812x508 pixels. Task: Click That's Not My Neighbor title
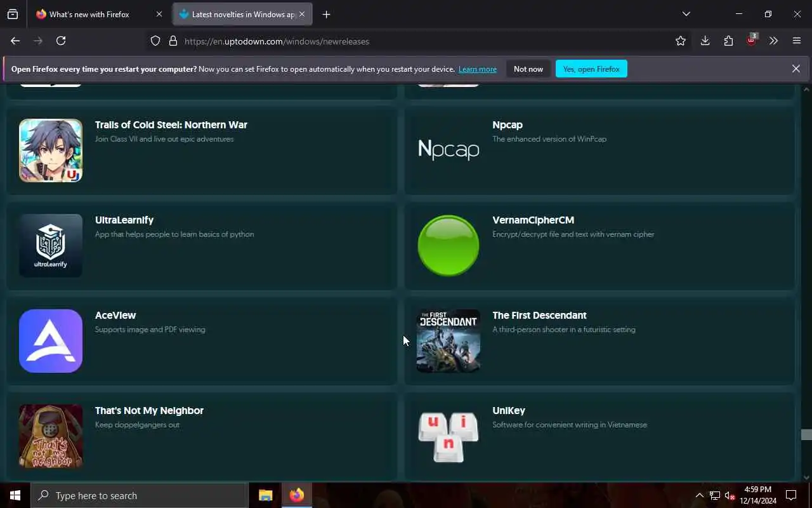click(x=149, y=411)
